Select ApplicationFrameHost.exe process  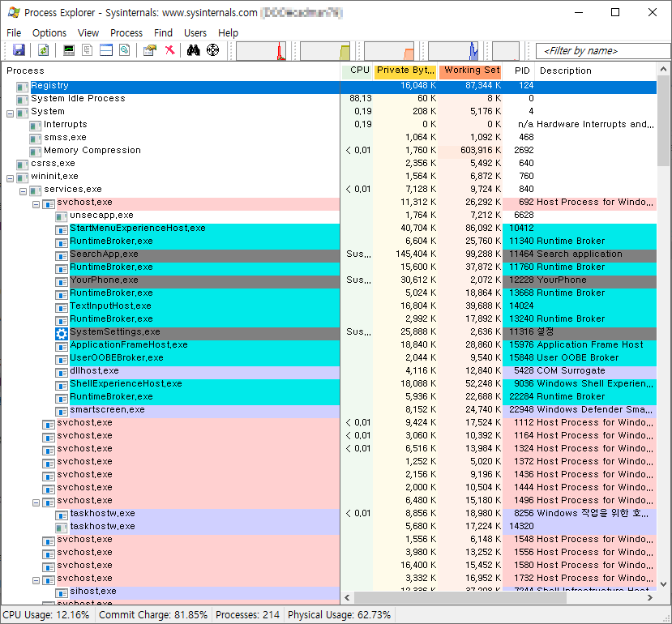(x=129, y=344)
